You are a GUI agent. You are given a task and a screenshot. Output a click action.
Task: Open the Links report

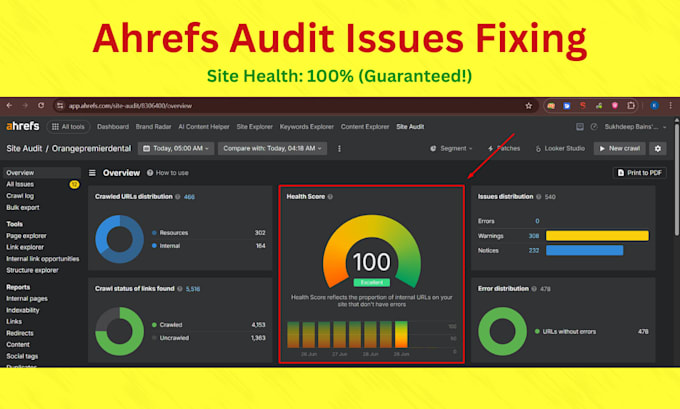[x=14, y=321]
